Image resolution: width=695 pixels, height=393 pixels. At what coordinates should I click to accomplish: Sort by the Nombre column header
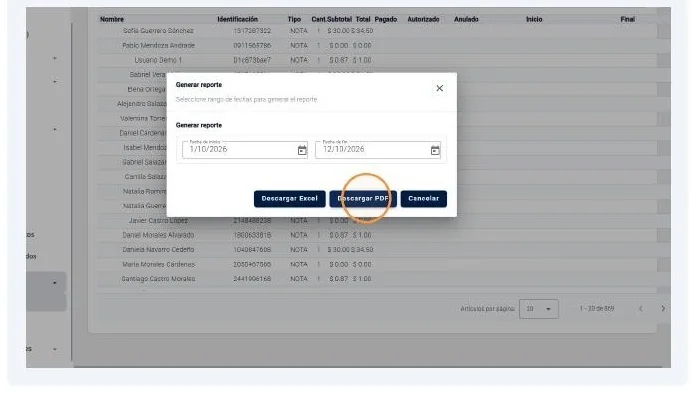pos(112,19)
